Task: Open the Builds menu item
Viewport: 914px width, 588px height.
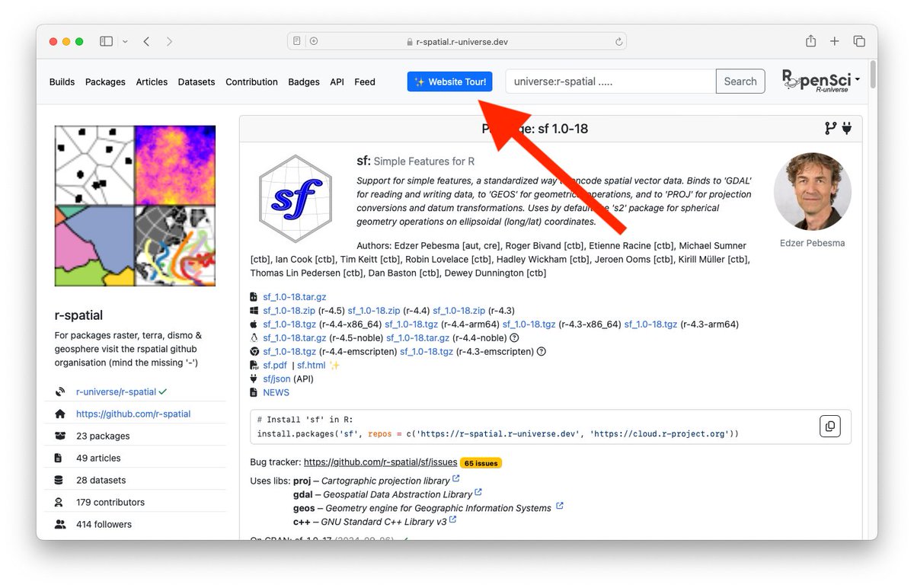Action: click(x=62, y=81)
